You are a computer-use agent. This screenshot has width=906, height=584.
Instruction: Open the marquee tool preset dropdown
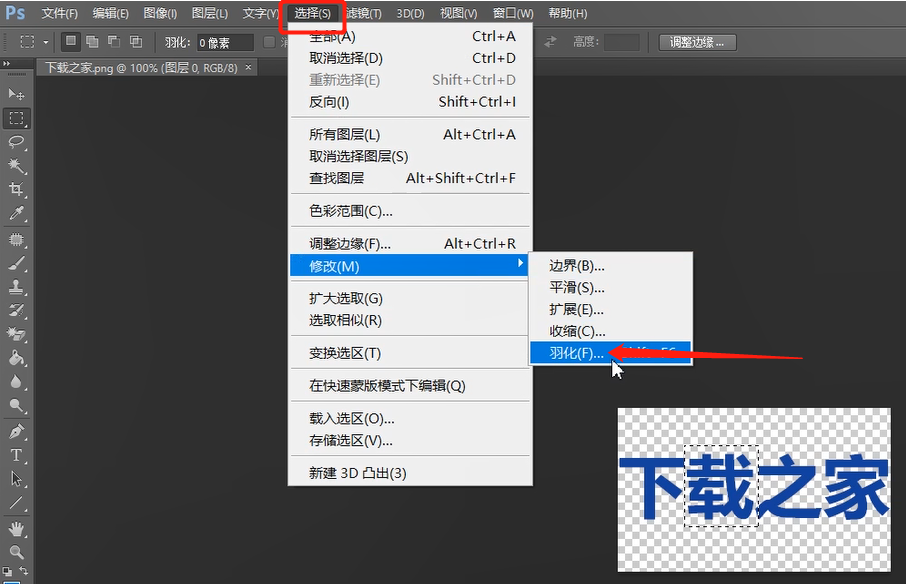point(45,41)
